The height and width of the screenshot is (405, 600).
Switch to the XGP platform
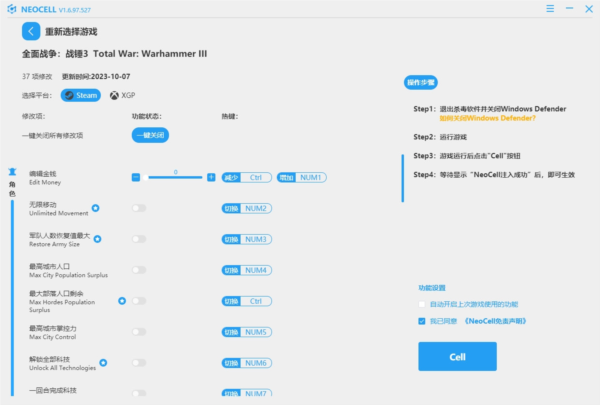point(121,95)
